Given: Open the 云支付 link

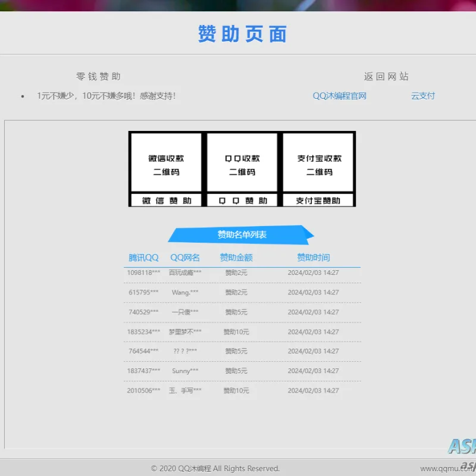Looking at the screenshot, I should (423, 96).
